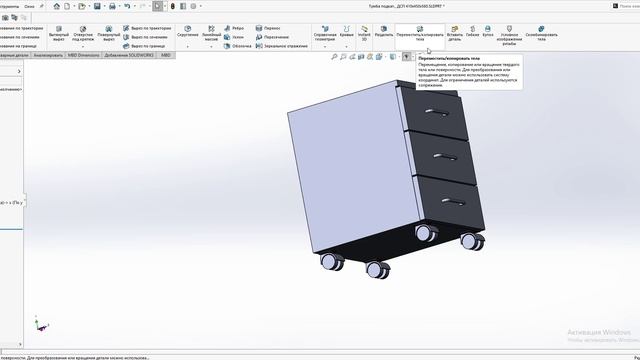This screenshot has width=640, height=360.
Task: Select Разделить (Split) tool
Action: click(384, 31)
